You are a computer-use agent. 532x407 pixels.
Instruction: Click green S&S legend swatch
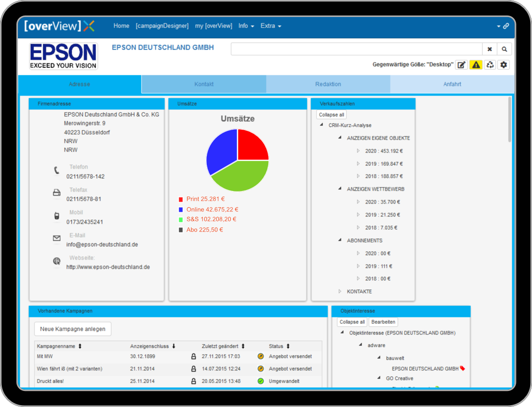click(x=181, y=220)
